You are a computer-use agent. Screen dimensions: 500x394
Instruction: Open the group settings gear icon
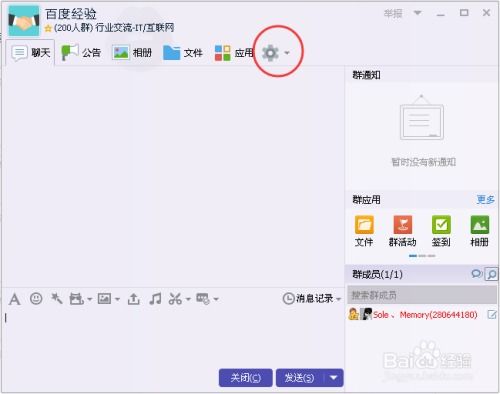click(x=270, y=53)
